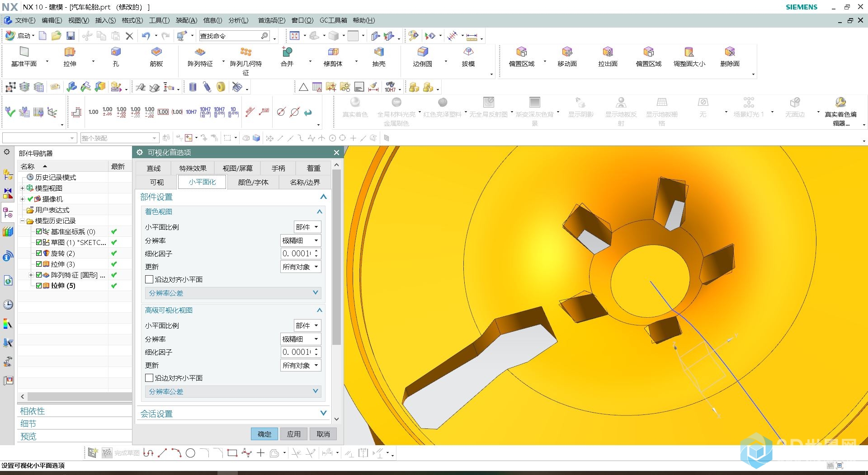Enable 沿边对齐小平面 under 高级可视化视图
The height and width of the screenshot is (475, 868).
click(149, 378)
